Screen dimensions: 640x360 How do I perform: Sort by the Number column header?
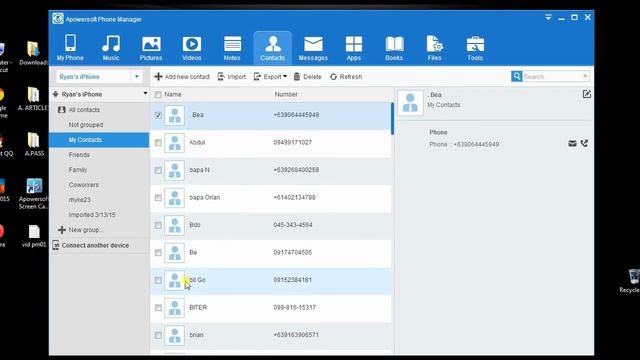[286, 94]
